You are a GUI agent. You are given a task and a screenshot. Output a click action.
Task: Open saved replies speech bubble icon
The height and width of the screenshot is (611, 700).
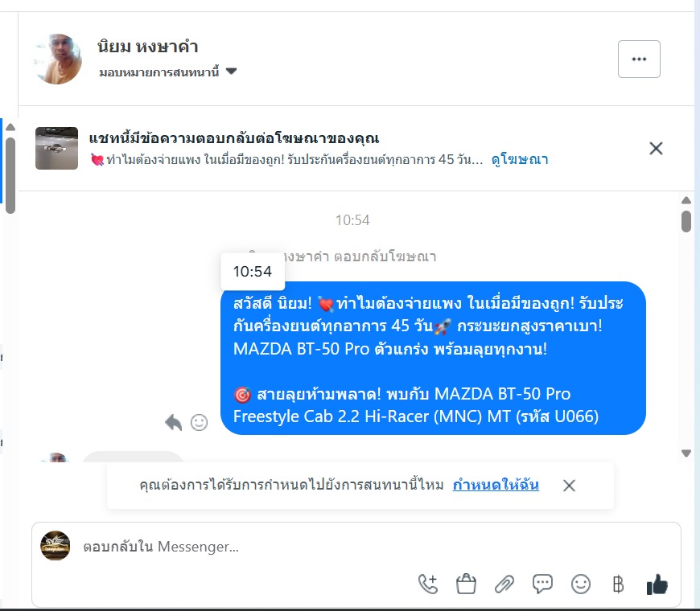click(542, 584)
